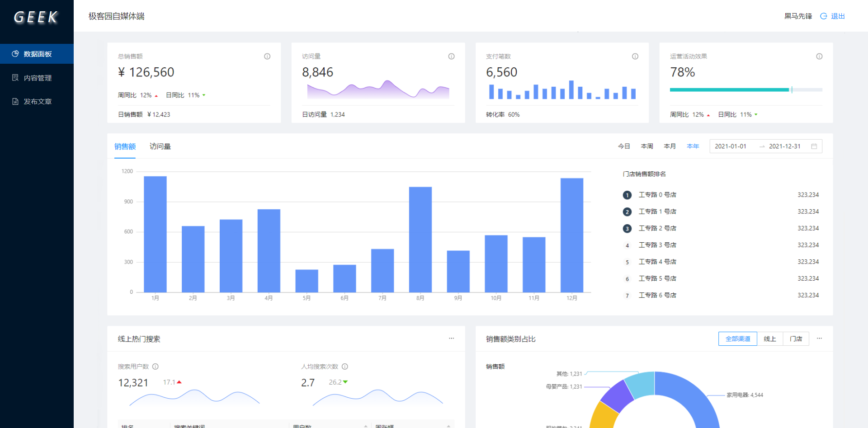This screenshot has width=868, height=428.
Task: Select the 门店 channel option
Action: tap(796, 339)
